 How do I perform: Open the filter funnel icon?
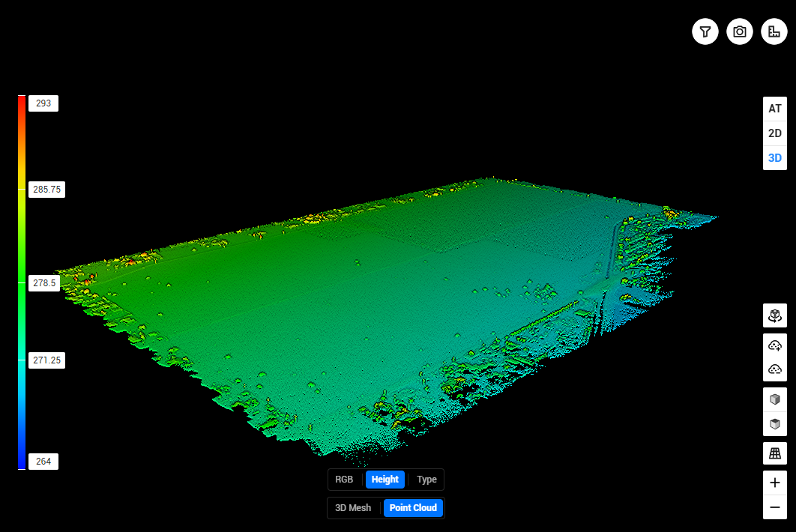tap(705, 32)
